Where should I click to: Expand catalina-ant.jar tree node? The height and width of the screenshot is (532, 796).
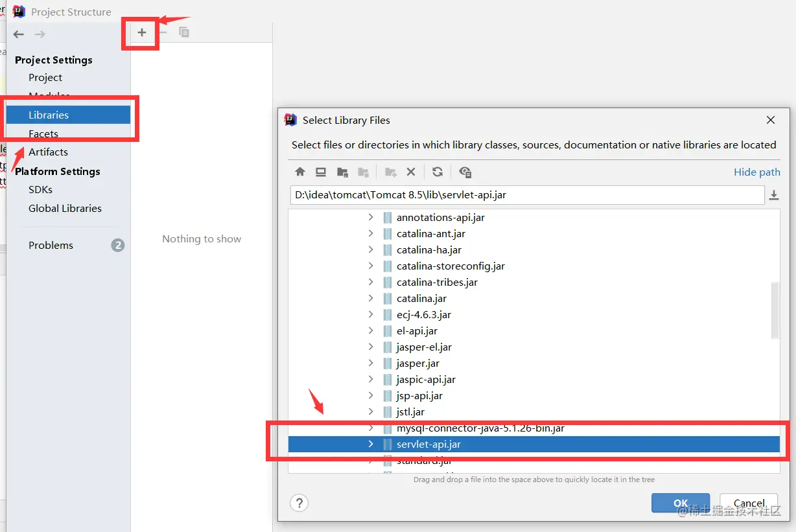coord(371,233)
